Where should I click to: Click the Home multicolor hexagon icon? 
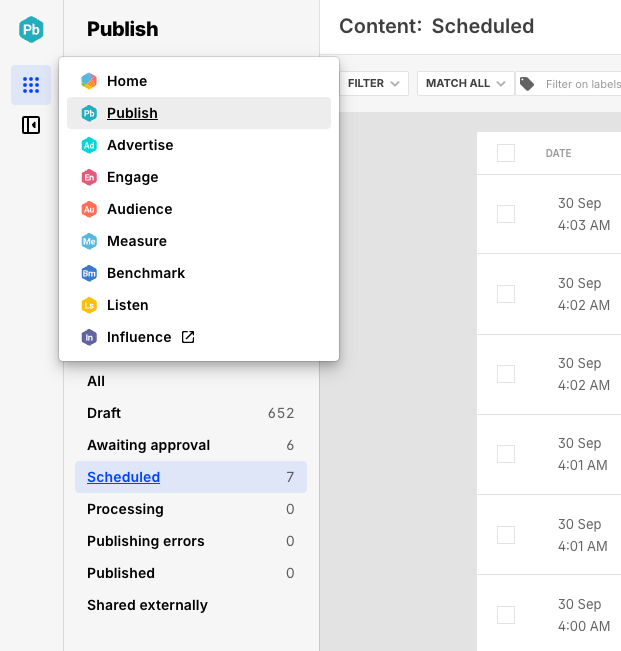click(x=89, y=81)
